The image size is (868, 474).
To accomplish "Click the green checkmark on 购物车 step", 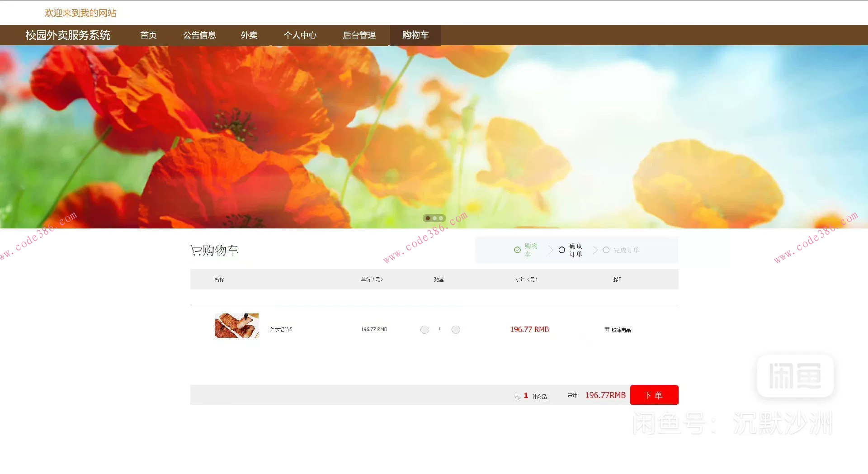I will 517,250.
